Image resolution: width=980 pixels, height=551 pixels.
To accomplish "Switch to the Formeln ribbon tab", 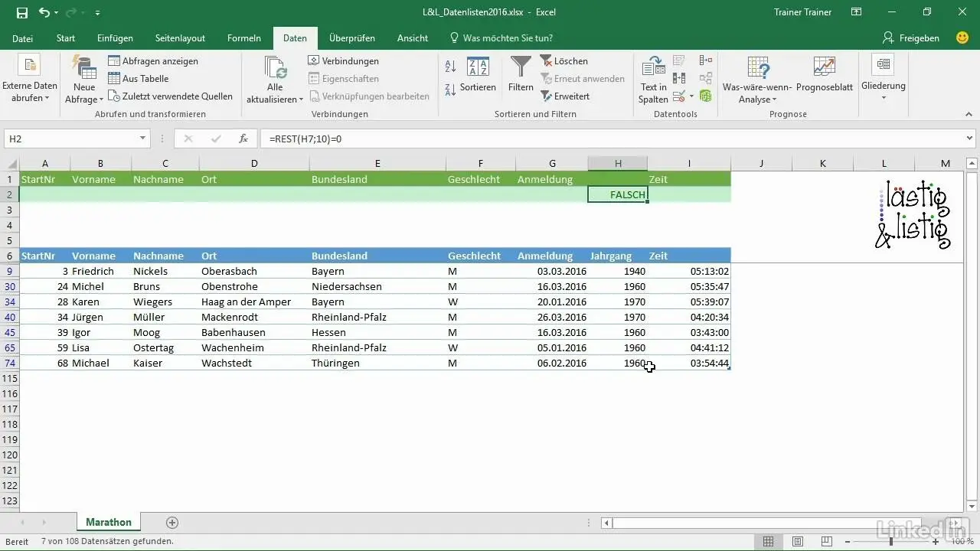I will [243, 37].
